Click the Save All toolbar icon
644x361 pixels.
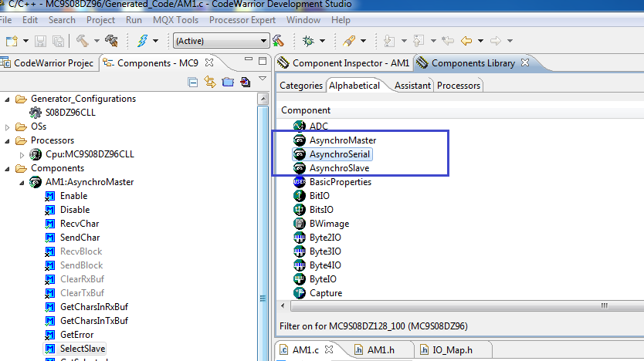(59, 41)
